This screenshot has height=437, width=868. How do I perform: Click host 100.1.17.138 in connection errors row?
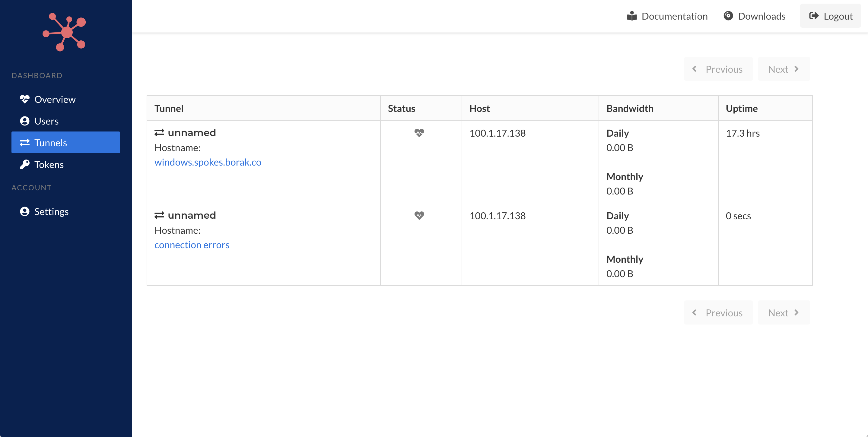point(497,216)
